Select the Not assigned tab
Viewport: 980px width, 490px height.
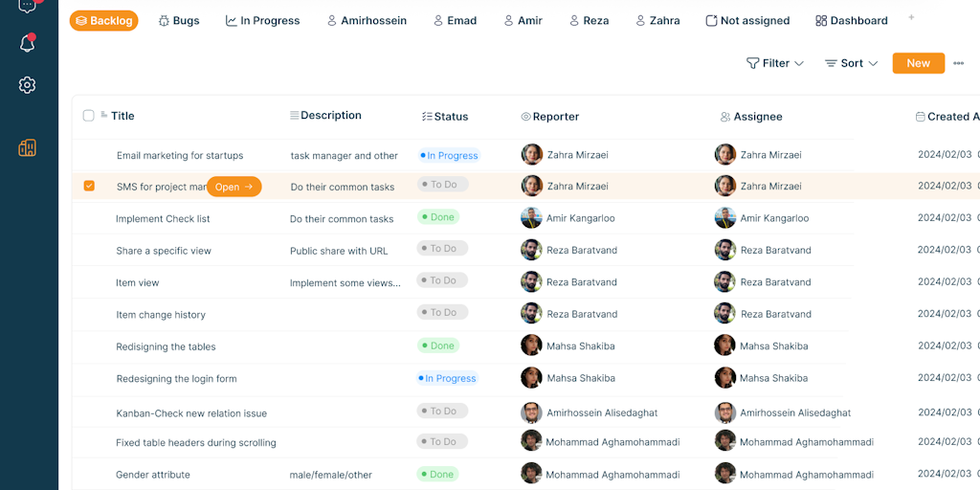pos(747,20)
